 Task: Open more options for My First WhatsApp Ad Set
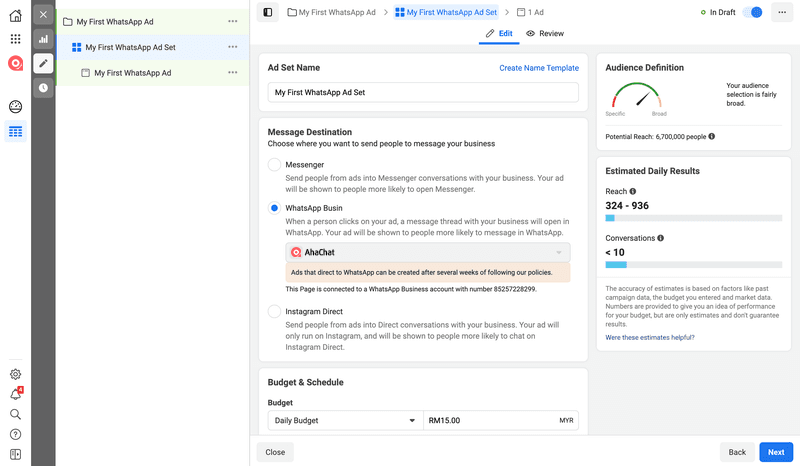pos(233,47)
